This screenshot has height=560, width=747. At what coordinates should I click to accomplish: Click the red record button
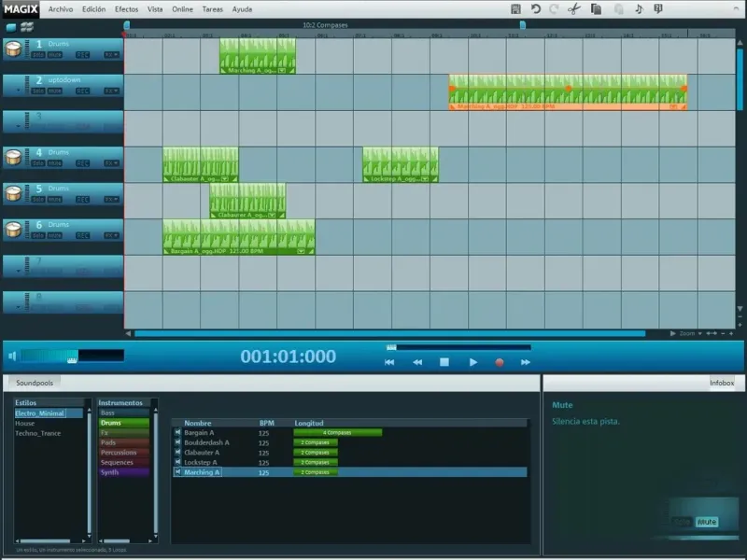(500, 362)
